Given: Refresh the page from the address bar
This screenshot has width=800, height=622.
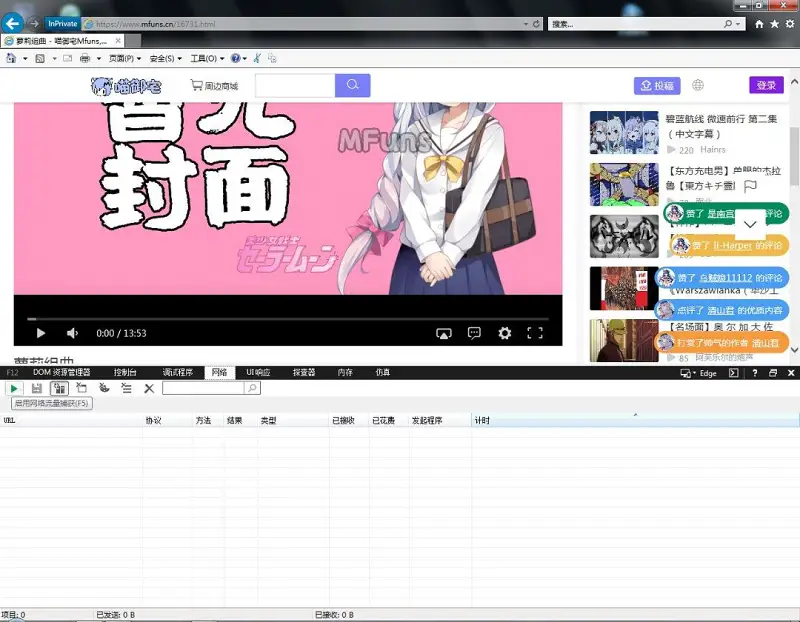Looking at the screenshot, I should 536,23.
